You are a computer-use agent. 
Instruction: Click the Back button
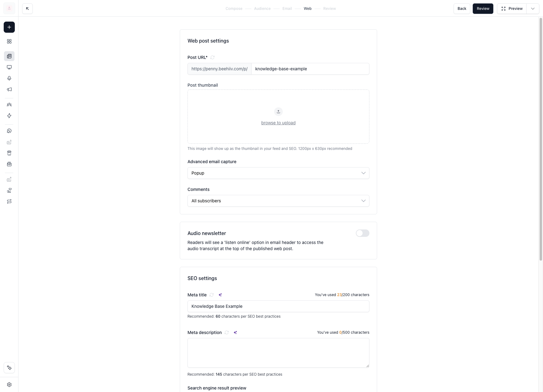coord(462,9)
